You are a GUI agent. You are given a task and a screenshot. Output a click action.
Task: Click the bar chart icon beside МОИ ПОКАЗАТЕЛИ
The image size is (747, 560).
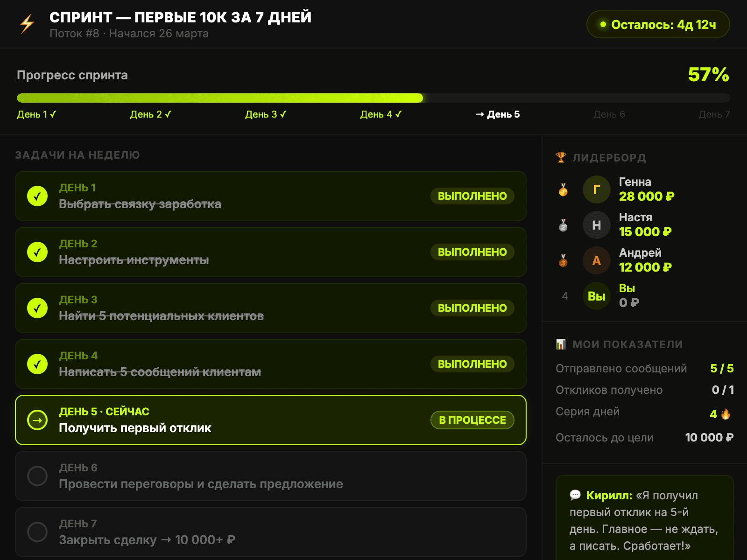[561, 344]
